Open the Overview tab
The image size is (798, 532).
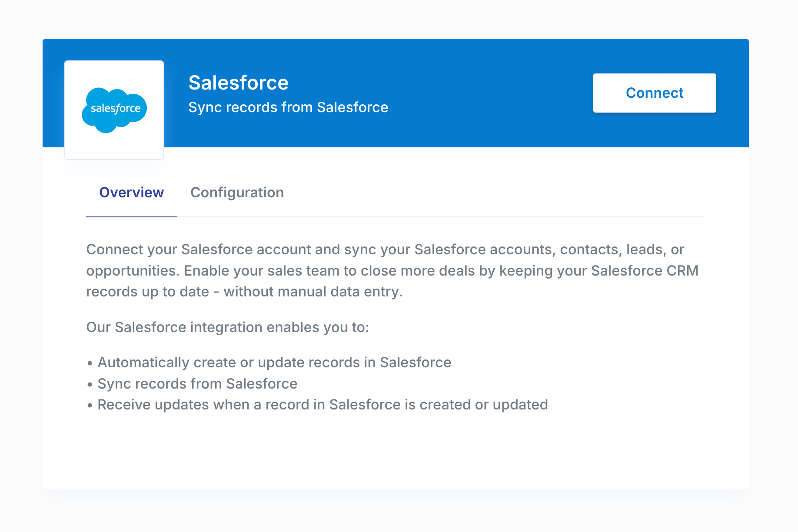pyautogui.click(x=131, y=193)
